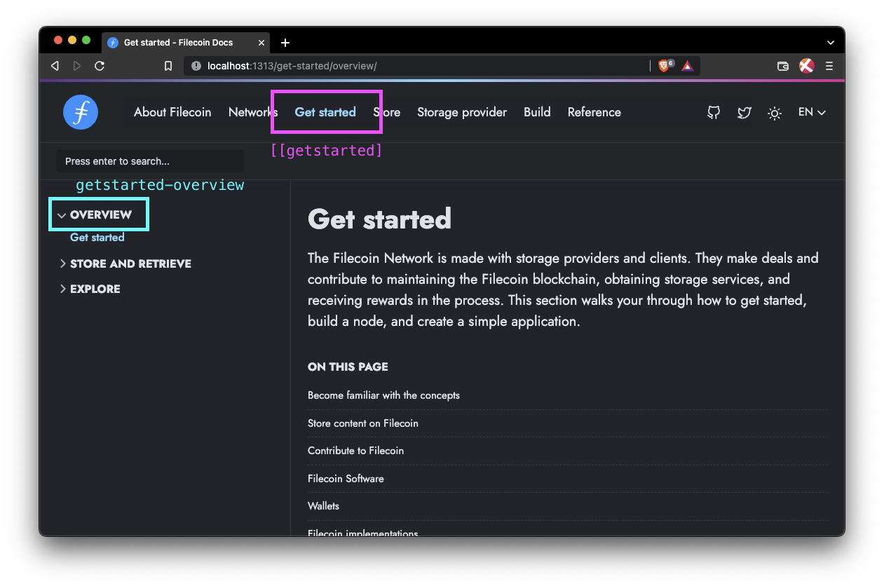884x588 pixels.
Task: Click the site info icon in address bar
Action: click(x=196, y=66)
